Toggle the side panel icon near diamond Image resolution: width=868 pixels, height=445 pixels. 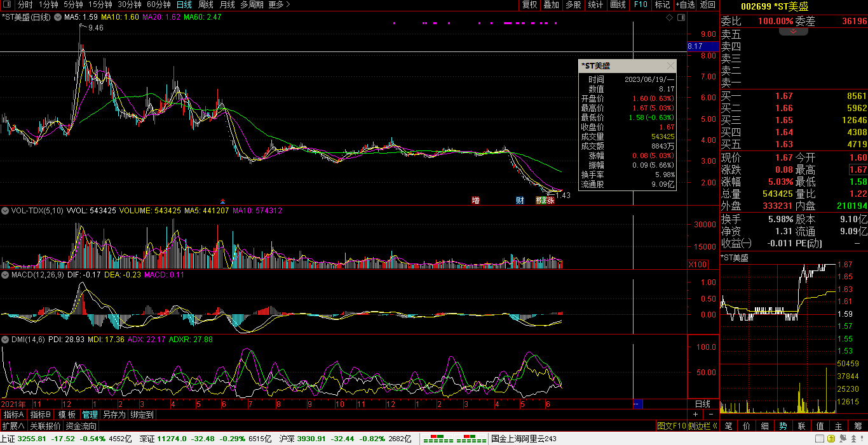(x=680, y=18)
